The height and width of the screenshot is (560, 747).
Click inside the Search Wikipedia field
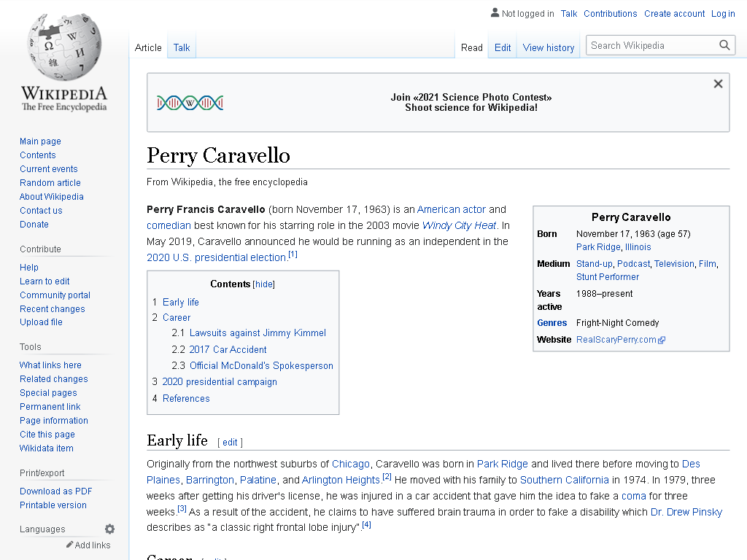pyautogui.click(x=651, y=45)
